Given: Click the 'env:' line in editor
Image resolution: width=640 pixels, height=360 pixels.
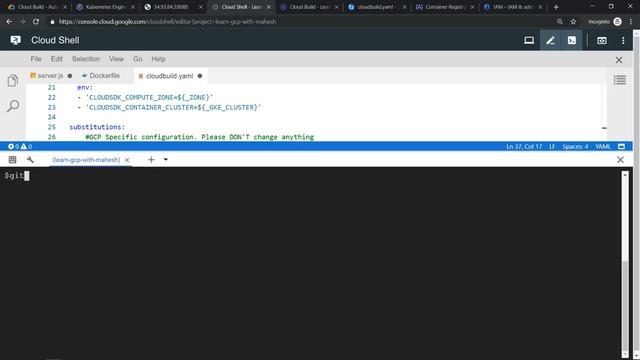Looking at the screenshot, I should click(x=85, y=87).
